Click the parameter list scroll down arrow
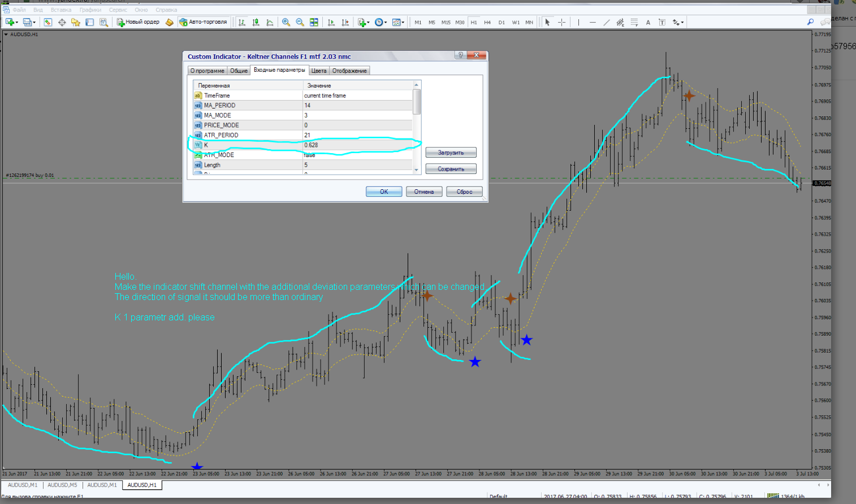 417,170
